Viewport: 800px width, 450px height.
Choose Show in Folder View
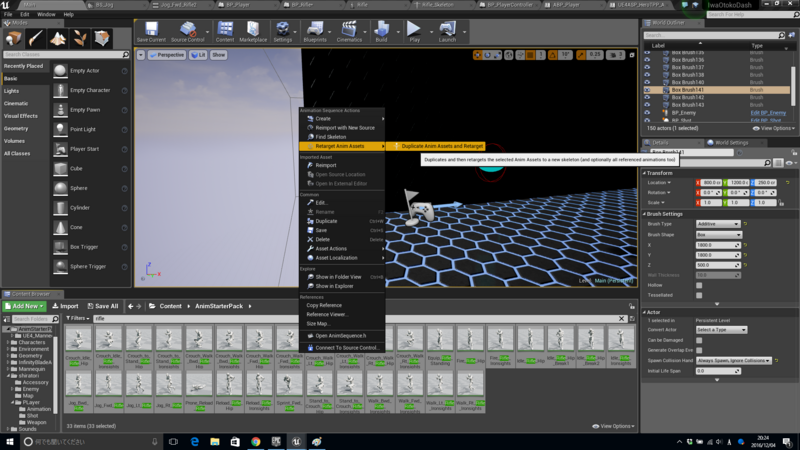[x=341, y=277]
